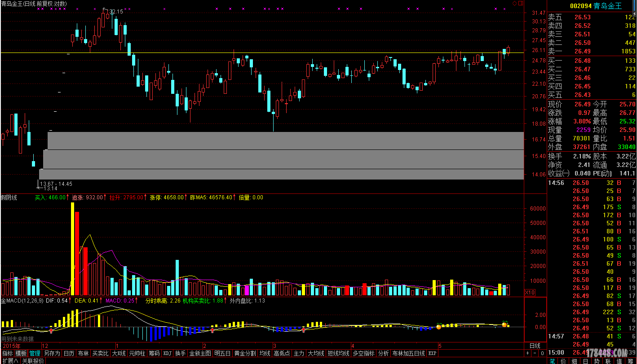Open the 关联报价 button

(33, 360)
